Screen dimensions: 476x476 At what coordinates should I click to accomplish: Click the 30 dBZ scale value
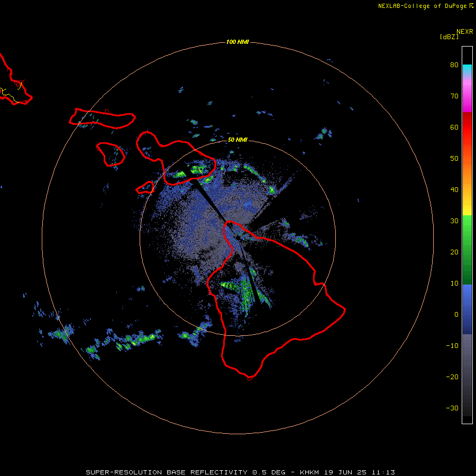point(454,221)
